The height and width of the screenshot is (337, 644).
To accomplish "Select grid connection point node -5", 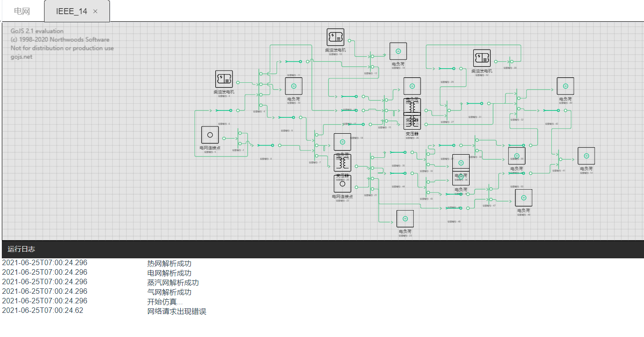I will (210, 135).
